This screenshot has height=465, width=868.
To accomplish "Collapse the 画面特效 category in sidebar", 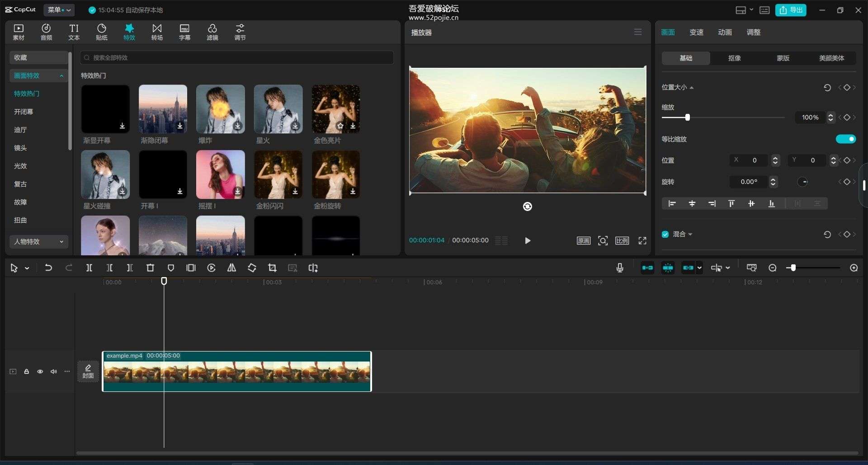I will tap(62, 75).
